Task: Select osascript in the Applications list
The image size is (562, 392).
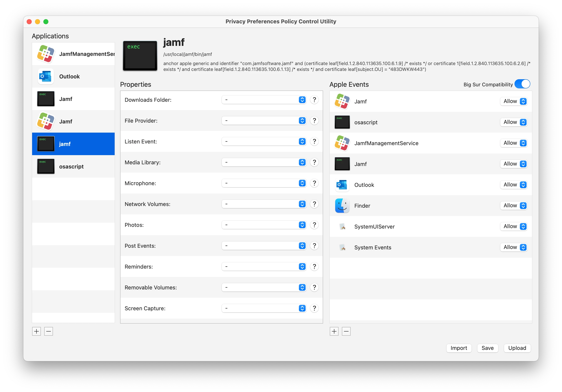Action: point(73,167)
